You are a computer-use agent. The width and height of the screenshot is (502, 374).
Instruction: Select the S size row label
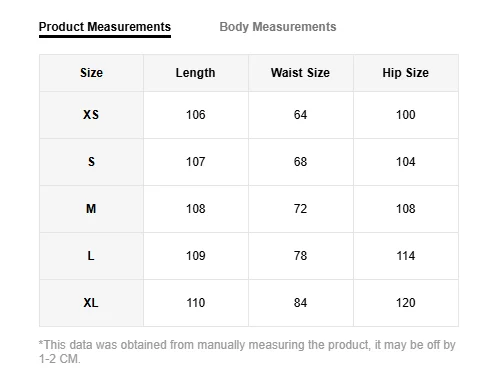click(x=91, y=162)
